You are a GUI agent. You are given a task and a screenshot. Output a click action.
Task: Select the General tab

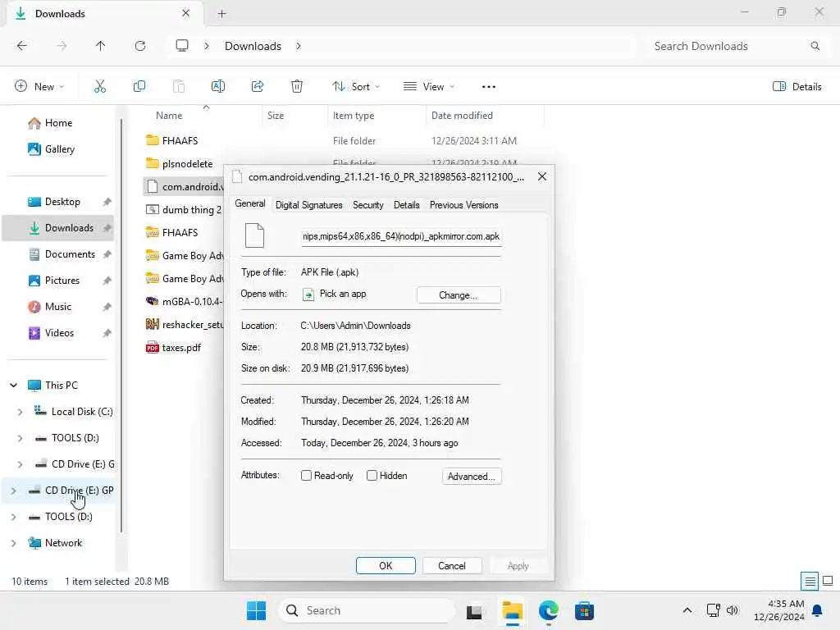(x=250, y=204)
